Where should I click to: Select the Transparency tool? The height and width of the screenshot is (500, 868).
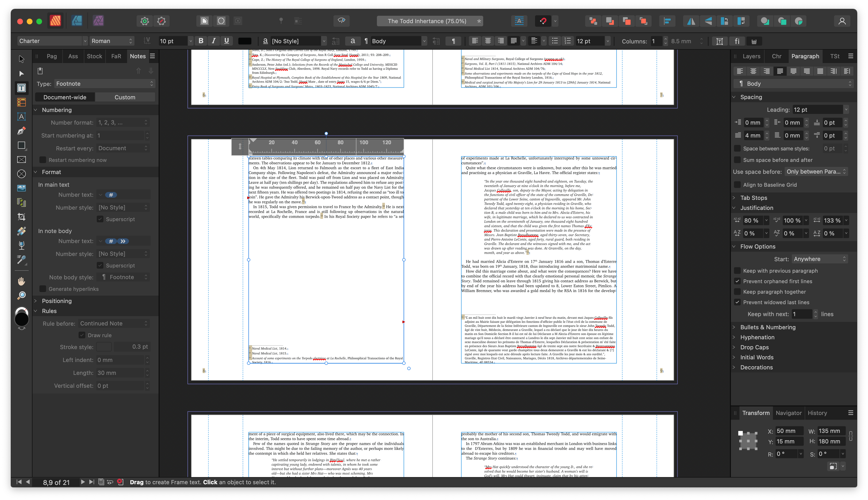[x=21, y=245]
